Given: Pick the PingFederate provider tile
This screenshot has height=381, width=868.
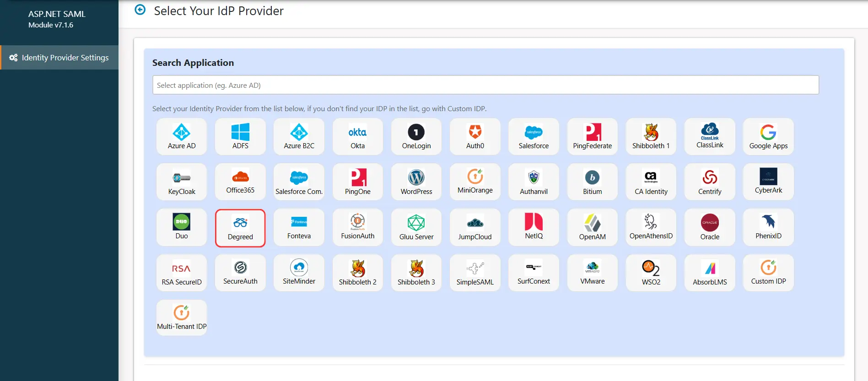Looking at the screenshot, I should 593,136.
